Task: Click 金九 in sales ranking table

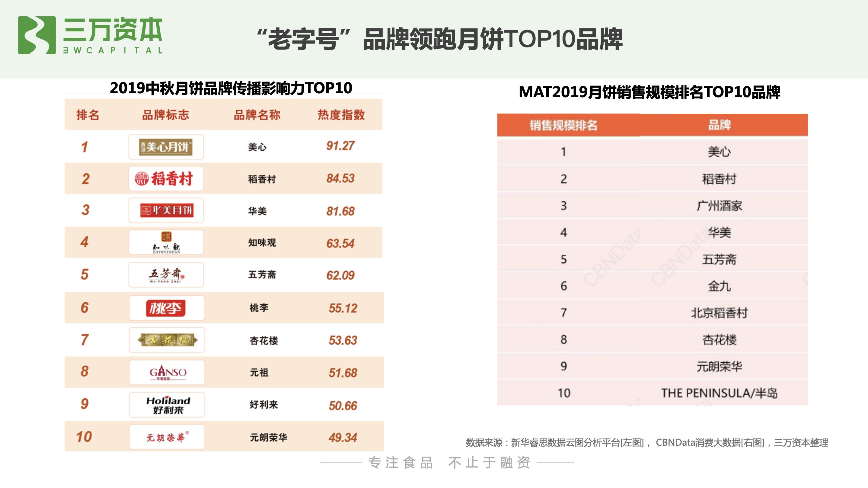Action: click(720, 286)
